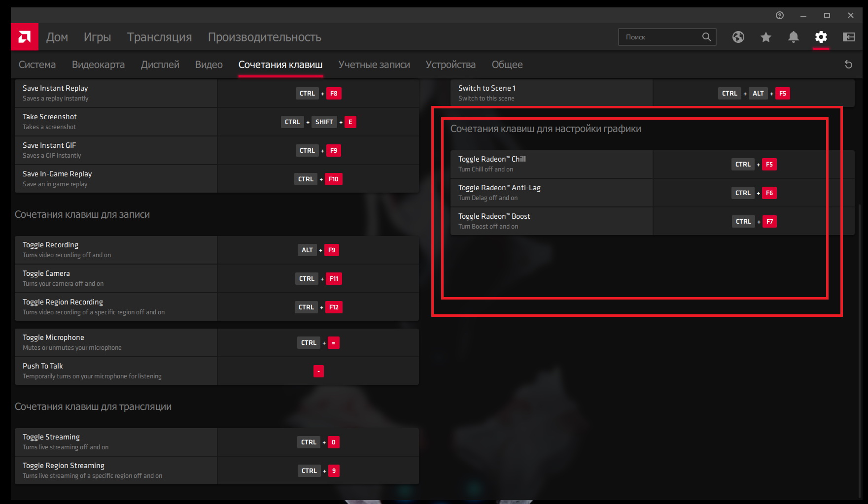Click the AMD logo home icon
The height and width of the screenshot is (504, 868).
[25, 37]
